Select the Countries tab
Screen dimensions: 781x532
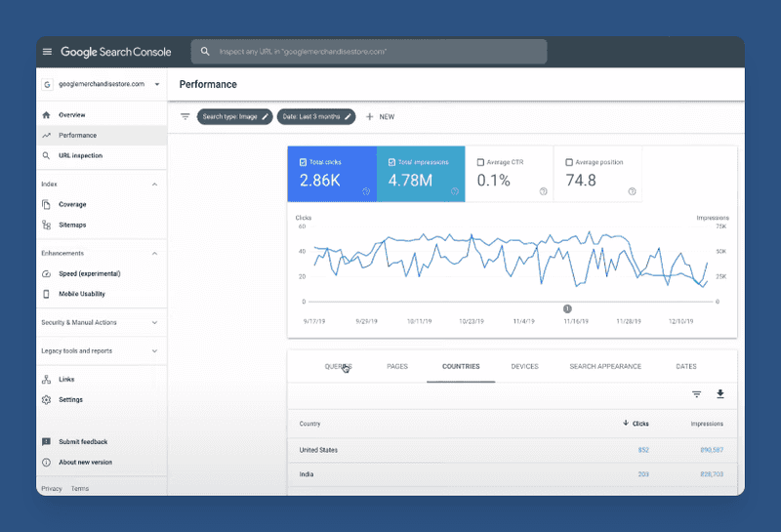coord(461,367)
